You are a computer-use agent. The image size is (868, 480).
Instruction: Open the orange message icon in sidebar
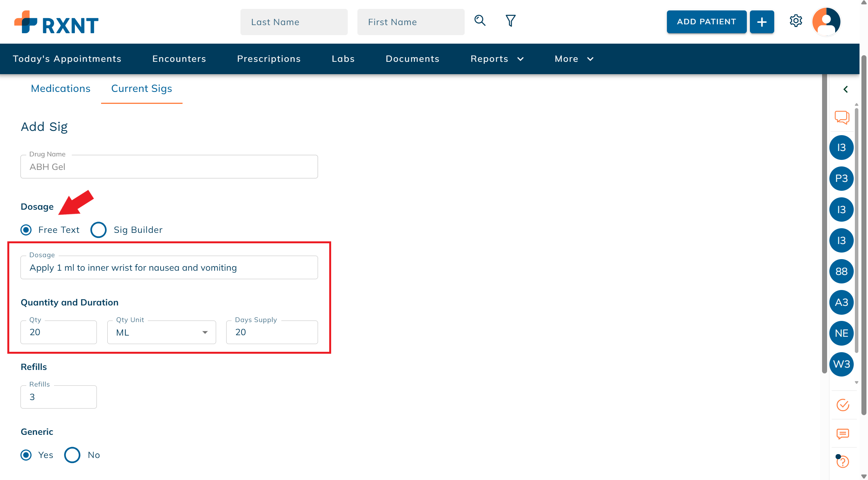843,434
